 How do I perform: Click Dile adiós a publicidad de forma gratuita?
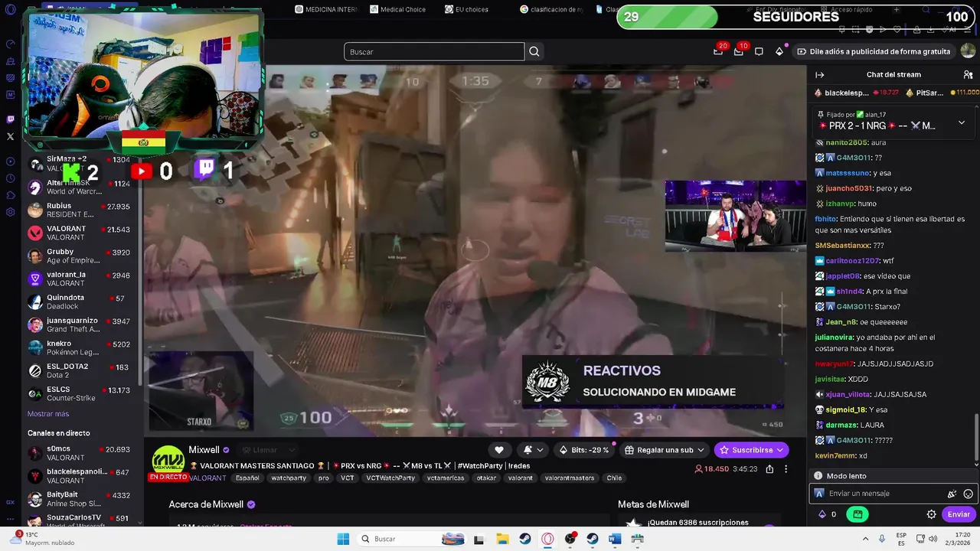click(873, 51)
